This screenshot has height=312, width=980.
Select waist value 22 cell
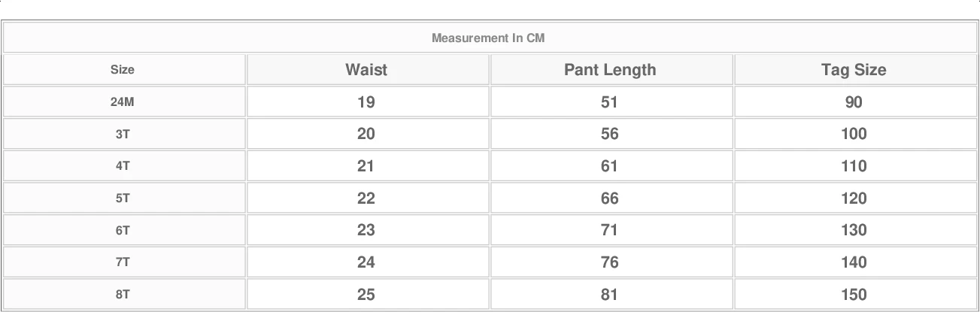pyautogui.click(x=366, y=198)
